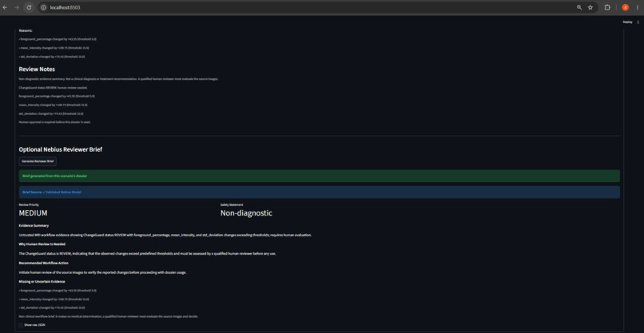Open the orange profile avatar
Image resolution: width=644 pixels, height=333 pixels.
coord(625,7)
